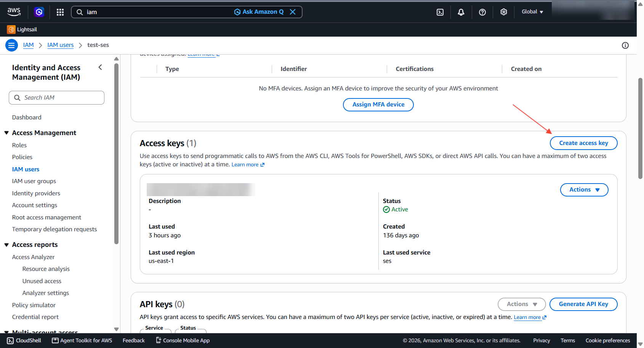The height and width of the screenshot is (348, 644).
Task: Select Roles in the sidebar
Action: click(x=19, y=145)
